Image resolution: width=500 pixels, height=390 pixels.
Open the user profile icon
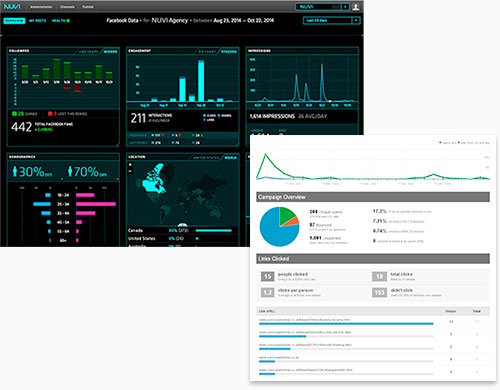tap(356, 7)
